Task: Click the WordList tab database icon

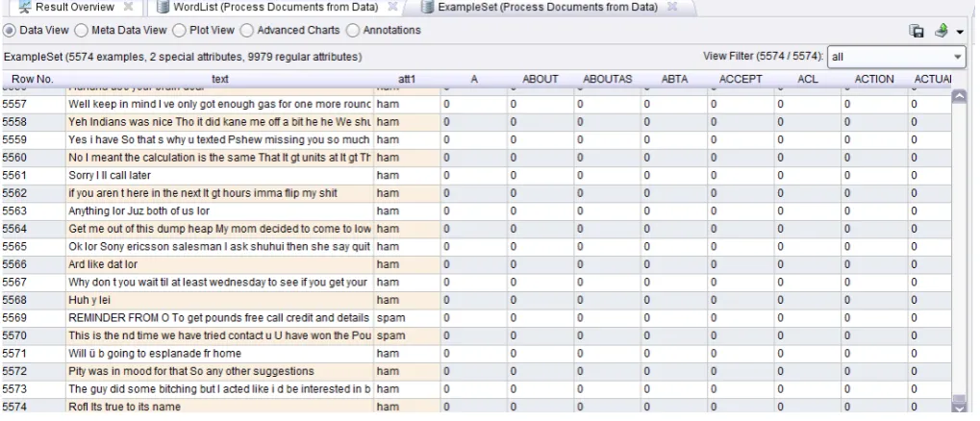Action: 163,7
